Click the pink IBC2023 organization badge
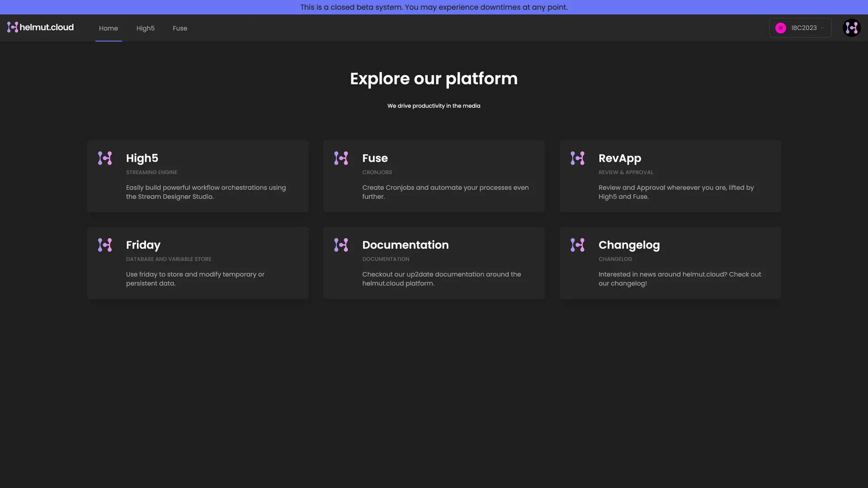Image resolution: width=868 pixels, height=488 pixels. coord(780,28)
